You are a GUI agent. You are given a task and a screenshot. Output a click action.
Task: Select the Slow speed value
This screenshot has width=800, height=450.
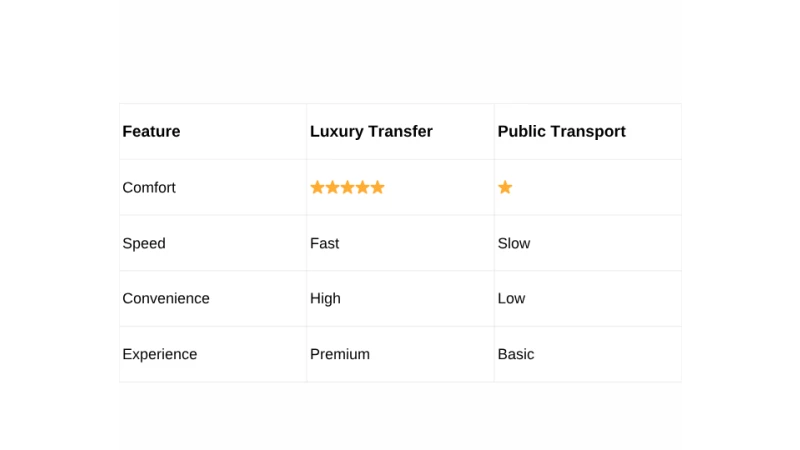(514, 243)
